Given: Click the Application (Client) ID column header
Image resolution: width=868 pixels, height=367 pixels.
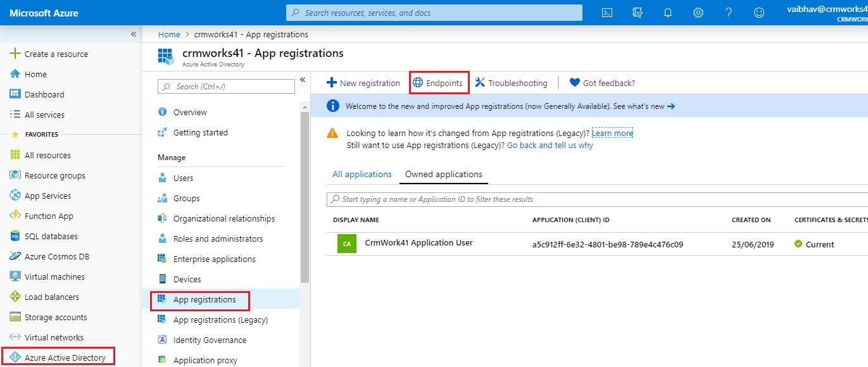Looking at the screenshot, I should point(571,220).
